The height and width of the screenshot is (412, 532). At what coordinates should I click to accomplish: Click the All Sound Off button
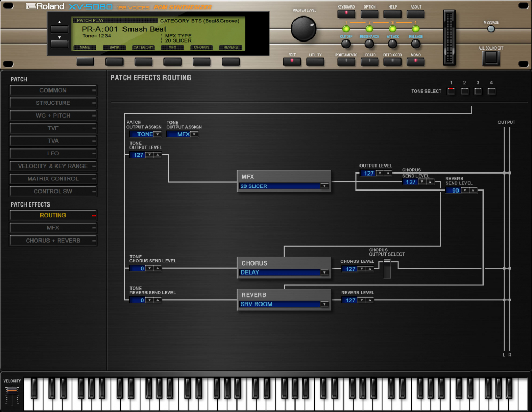click(x=491, y=58)
